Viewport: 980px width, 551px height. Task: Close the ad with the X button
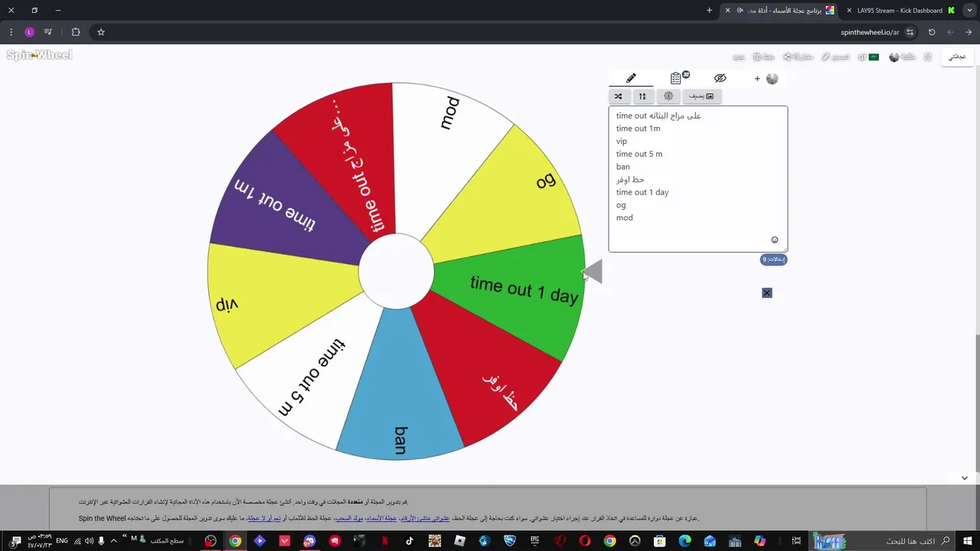click(x=767, y=293)
